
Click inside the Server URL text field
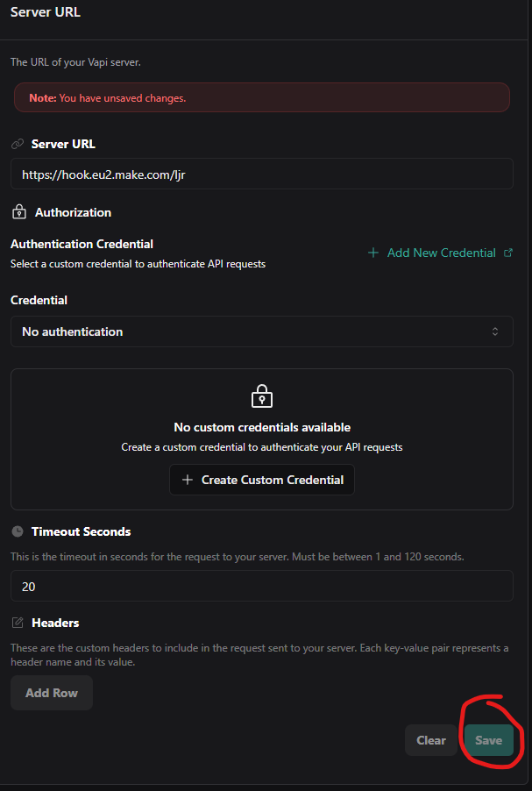(261, 173)
